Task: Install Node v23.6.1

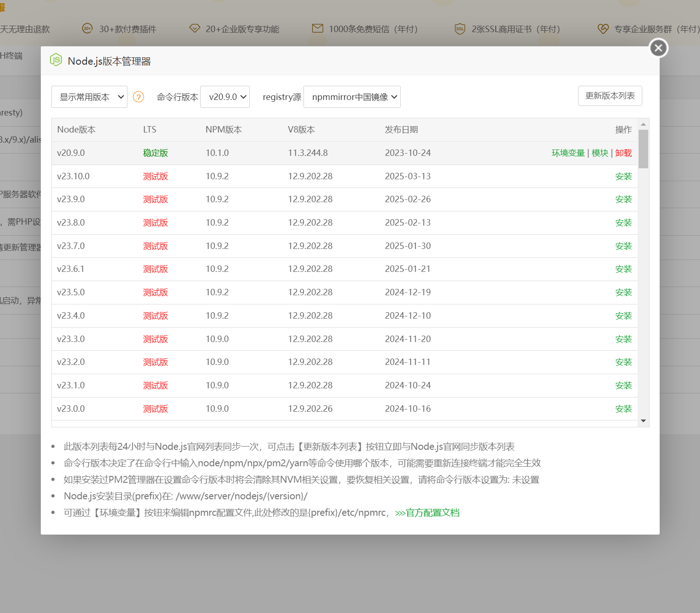Action: click(x=623, y=269)
